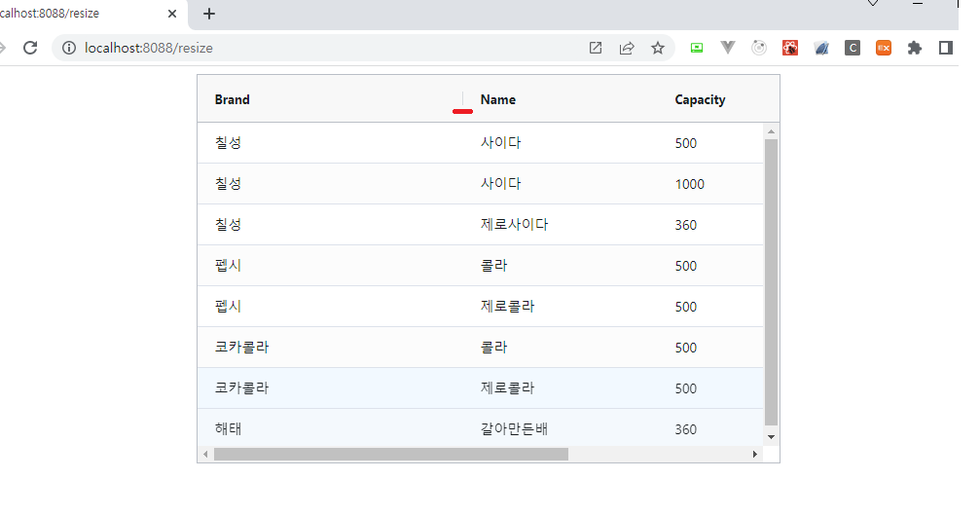Toggle the browser side panel icon
The image size is (980, 516).
tap(946, 48)
